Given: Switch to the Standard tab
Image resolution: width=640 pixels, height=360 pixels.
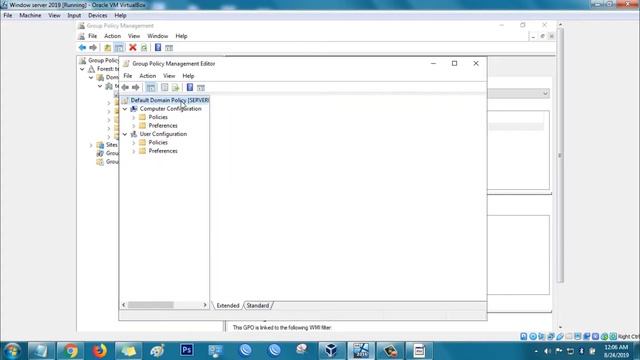Looking at the screenshot, I should click(x=258, y=306).
